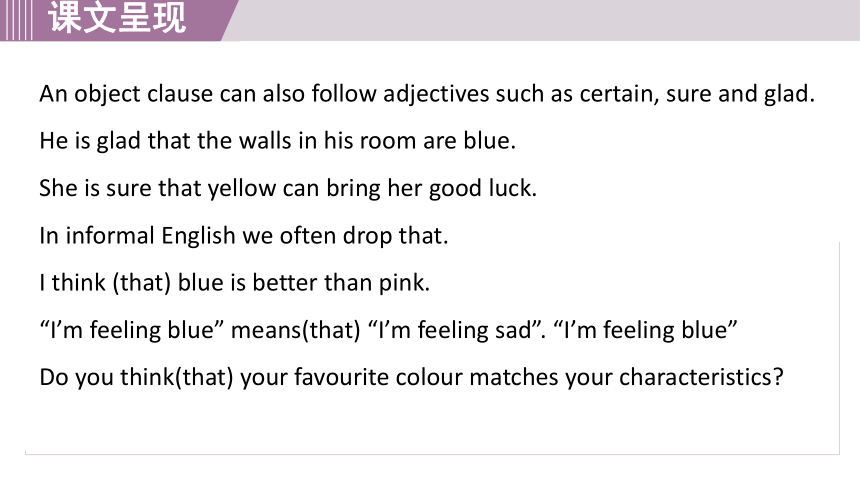Viewport: 860px width, 484px height.
Task: Click the striped bars beside the header
Action: (x=16, y=20)
